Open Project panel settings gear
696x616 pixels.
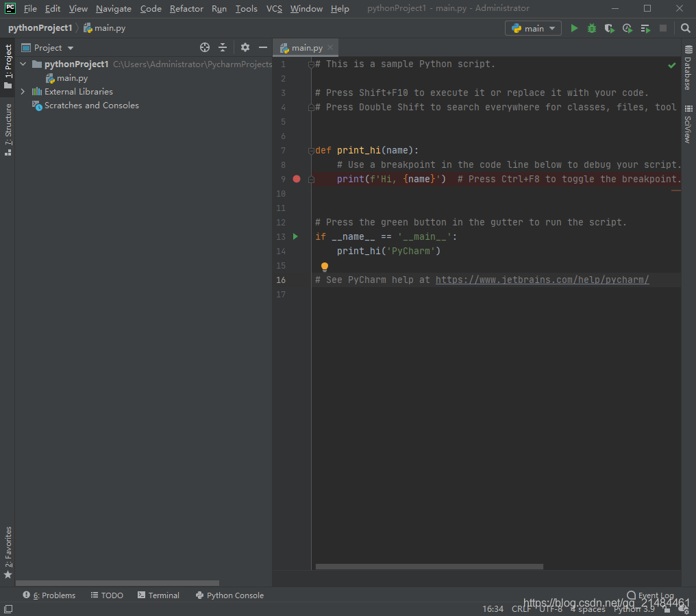[x=245, y=47]
